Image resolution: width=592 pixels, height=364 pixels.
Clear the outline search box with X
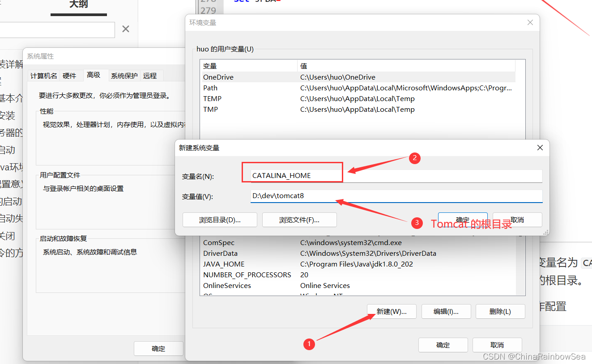tap(126, 29)
